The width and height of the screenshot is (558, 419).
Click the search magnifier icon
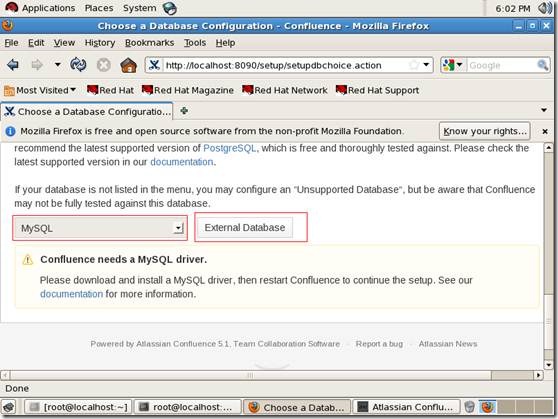click(542, 65)
